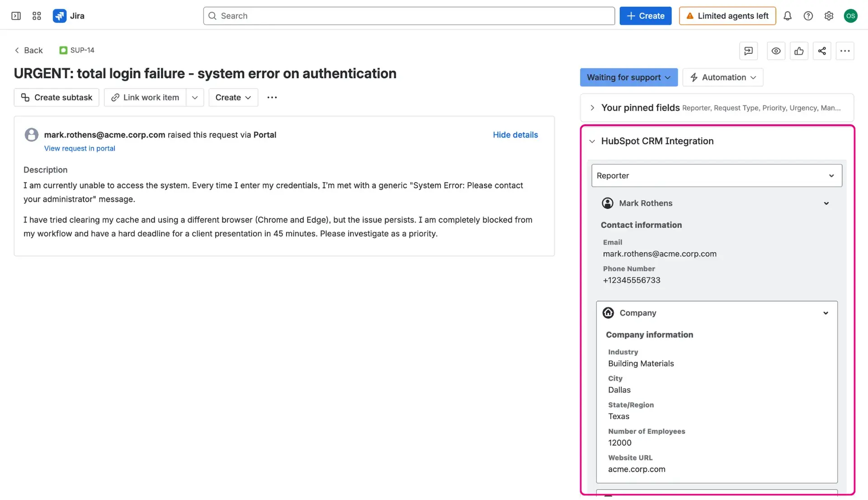Image resolution: width=868 pixels, height=500 pixels.
Task: Collapse the HubSpot CRM Integration panel
Action: (x=592, y=141)
